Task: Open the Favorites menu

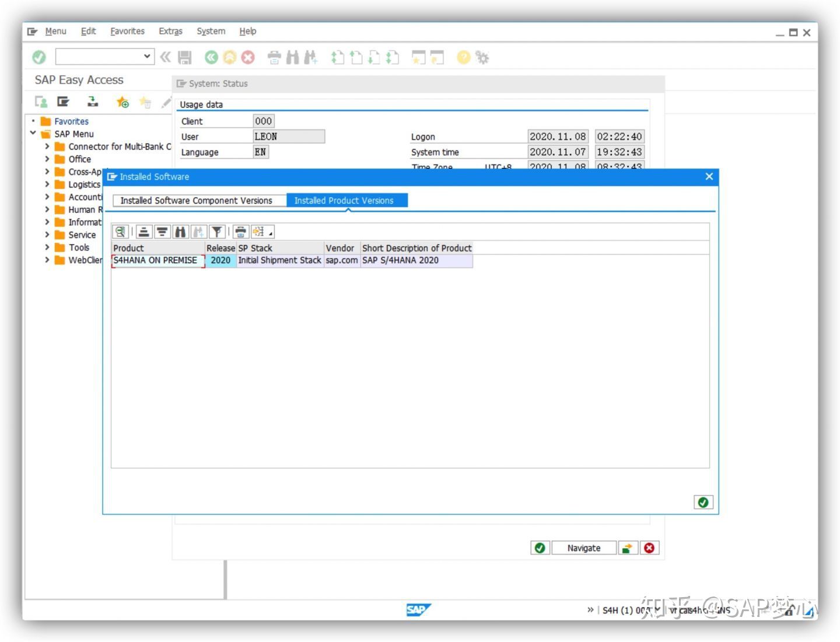Action: (x=127, y=31)
